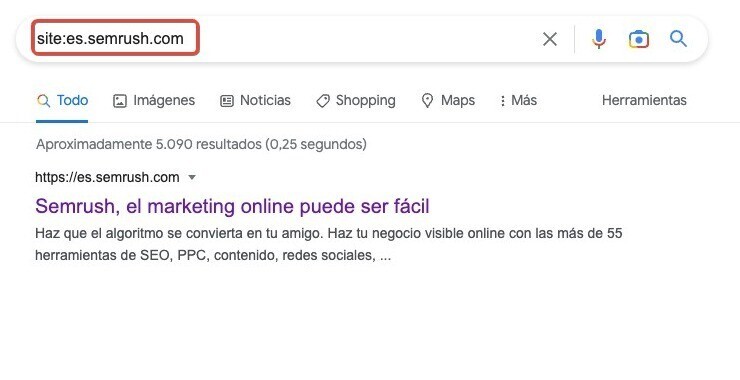Open search by image with the camera icon
Image resolution: width=740 pixels, height=380 pixels.
tap(639, 39)
